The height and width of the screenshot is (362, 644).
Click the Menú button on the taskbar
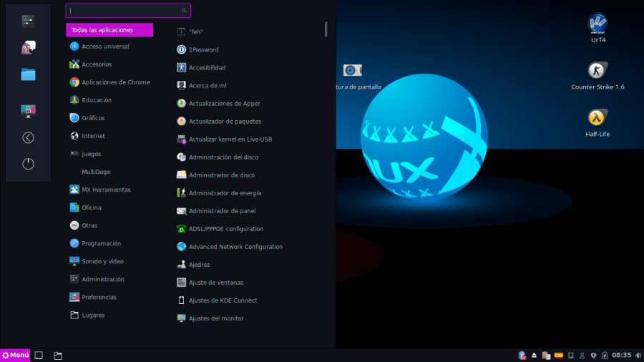[x=15, y=355]
